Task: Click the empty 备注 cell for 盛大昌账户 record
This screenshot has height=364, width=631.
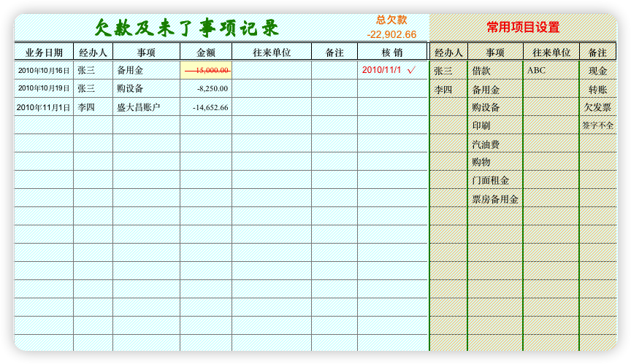Action: point(334,107)
